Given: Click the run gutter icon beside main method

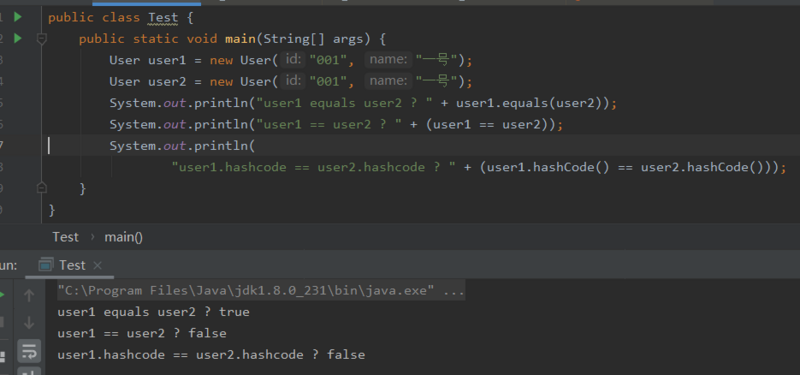Looking at the screenshot, I should coord(18,38).
